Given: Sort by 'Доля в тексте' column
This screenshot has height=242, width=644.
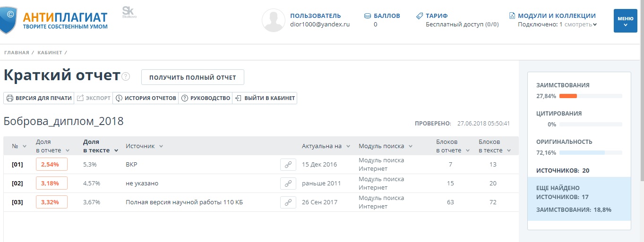Looking at the screenshot, I should [x=100, y=146].
